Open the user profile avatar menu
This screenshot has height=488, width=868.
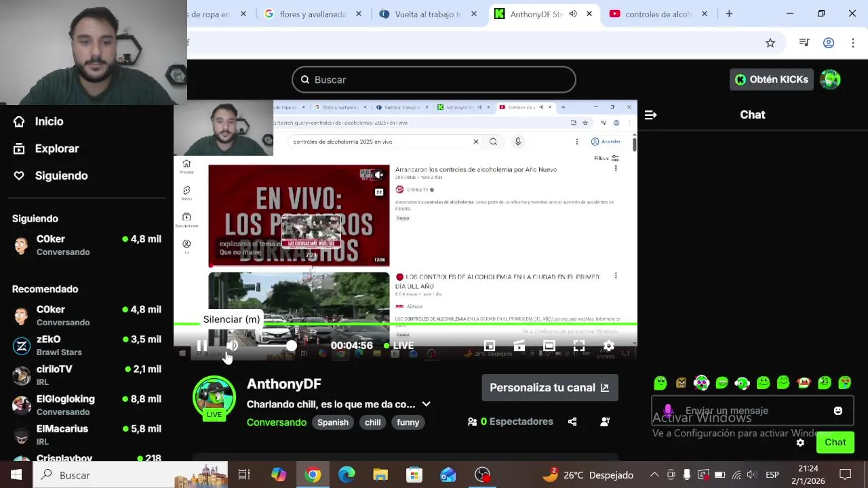[x=830, y=79]
